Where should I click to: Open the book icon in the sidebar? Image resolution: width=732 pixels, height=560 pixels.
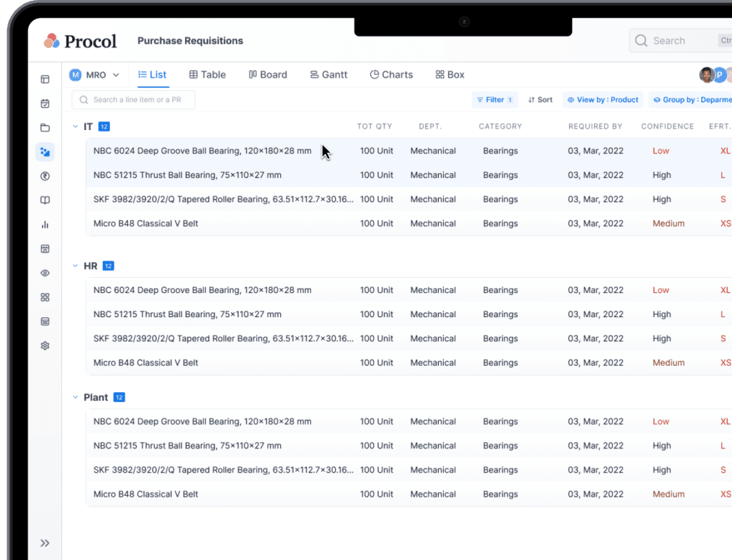(x=45, y=201)
